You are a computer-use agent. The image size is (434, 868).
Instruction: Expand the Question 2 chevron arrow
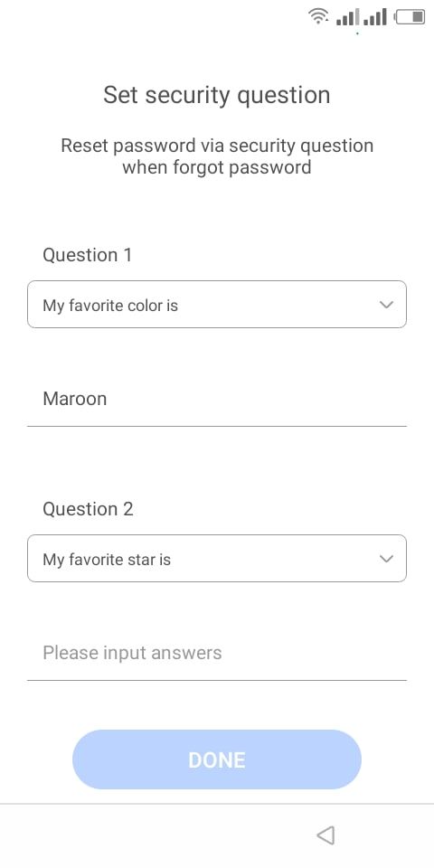pyautogui.click(x=386, y=559)
